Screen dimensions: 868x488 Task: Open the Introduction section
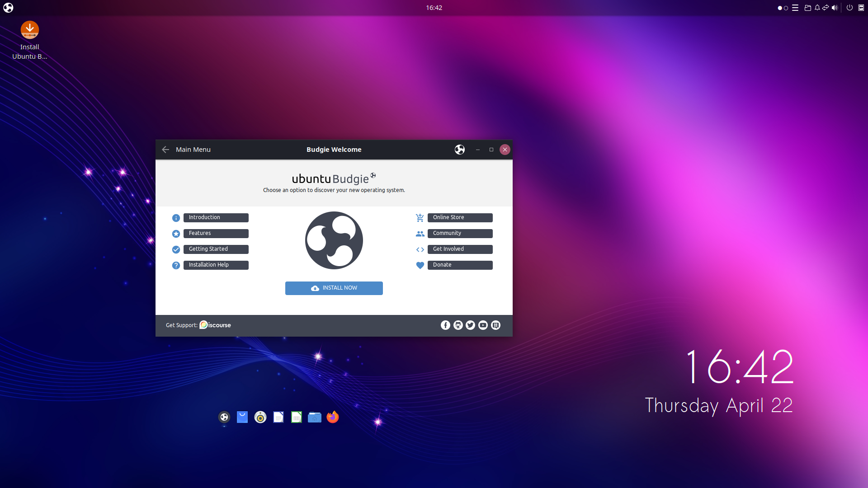pos(216,218)
